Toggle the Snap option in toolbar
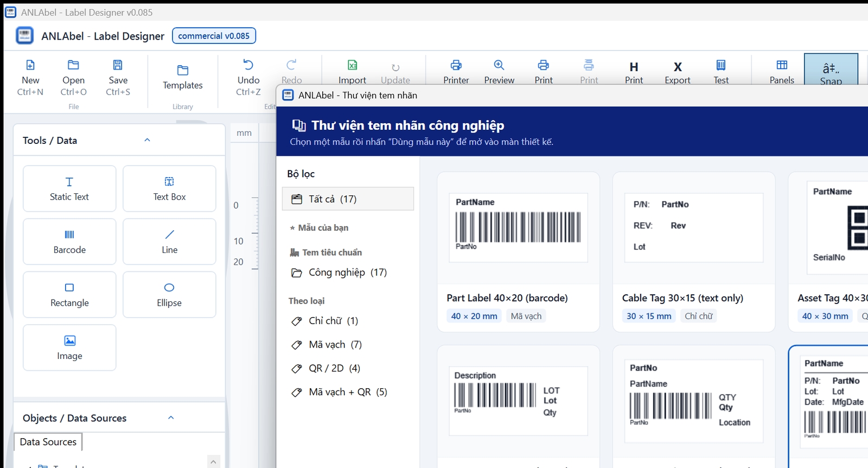The width and height of the screenshot is (868, 468). tap(831, 69)
